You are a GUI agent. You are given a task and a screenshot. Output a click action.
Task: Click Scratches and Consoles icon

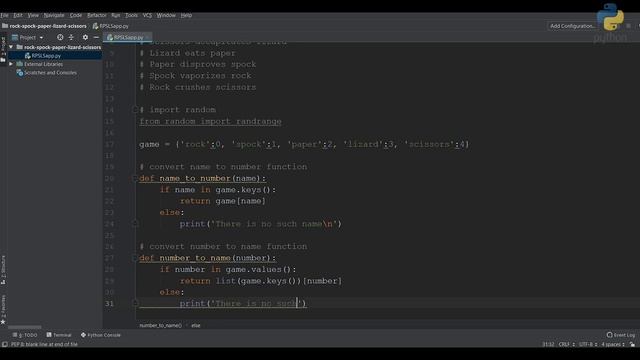click(x=20, y=73)
